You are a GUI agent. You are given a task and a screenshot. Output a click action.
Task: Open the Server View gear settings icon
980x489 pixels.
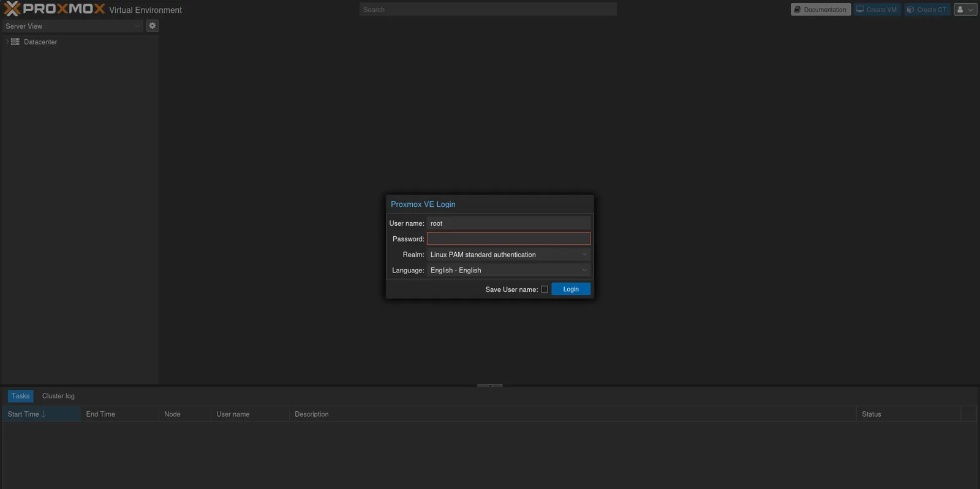click(x=153, y=26)
